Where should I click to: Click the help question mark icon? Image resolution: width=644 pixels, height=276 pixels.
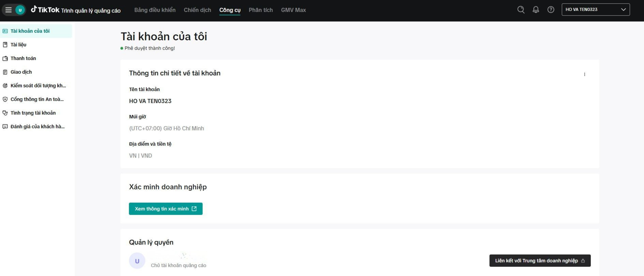(551, 10)
